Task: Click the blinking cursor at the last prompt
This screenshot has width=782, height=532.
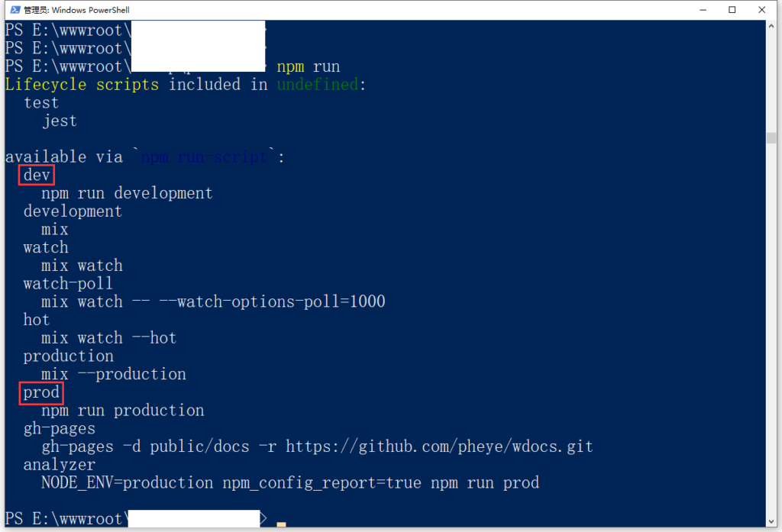Action: [x=281, y=524]
